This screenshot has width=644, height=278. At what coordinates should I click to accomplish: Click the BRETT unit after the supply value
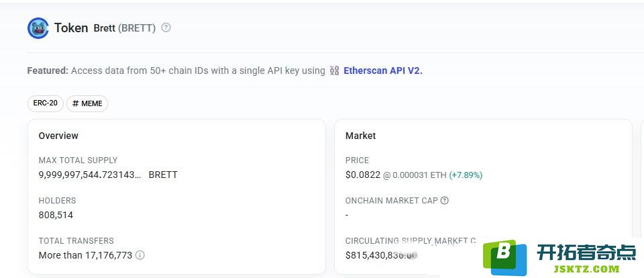click(x=163, y=175)
